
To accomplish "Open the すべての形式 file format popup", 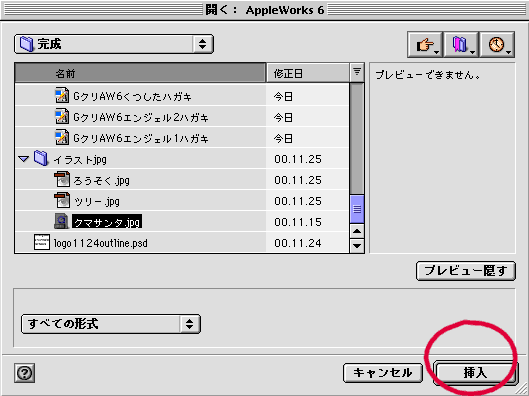I will point(111,324).
